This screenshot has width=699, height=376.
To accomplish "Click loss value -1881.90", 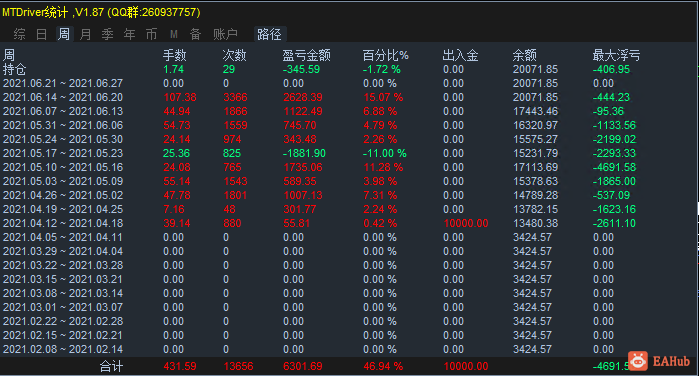I will (x=304, y=153).
